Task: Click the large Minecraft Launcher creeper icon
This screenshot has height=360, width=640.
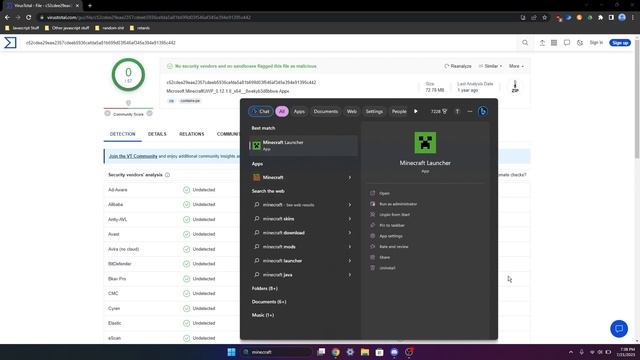Action: [x=425, y=142]
